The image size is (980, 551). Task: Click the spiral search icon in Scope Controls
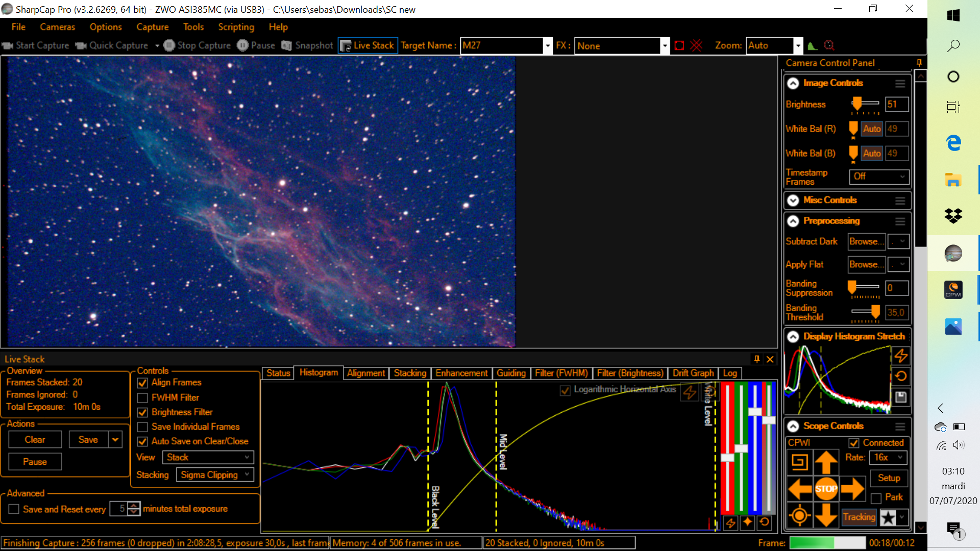(800, 462)
